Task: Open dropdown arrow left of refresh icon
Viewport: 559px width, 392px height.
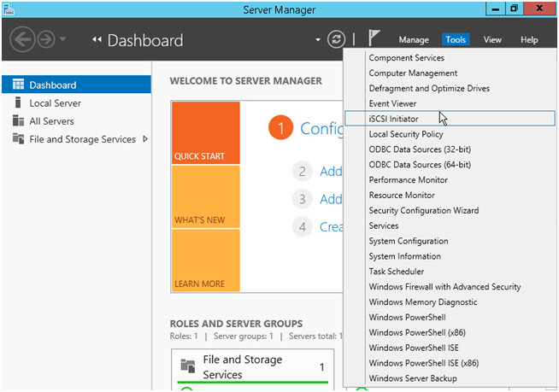Action: pyautogui.click(x=317, y=40)
